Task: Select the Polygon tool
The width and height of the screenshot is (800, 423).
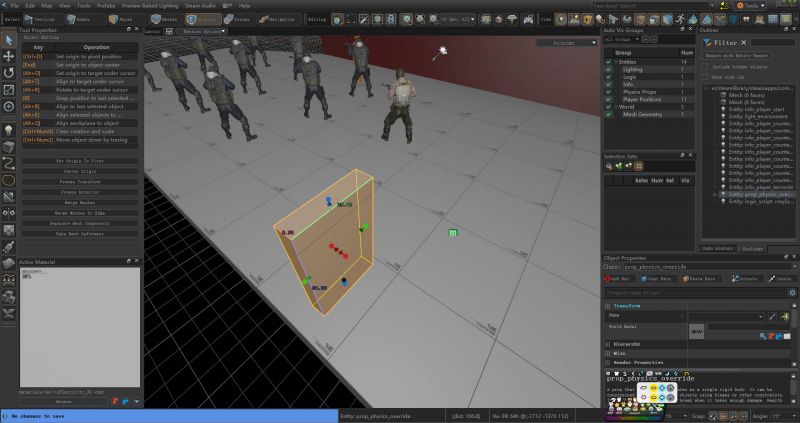Action: click(8, 180)
